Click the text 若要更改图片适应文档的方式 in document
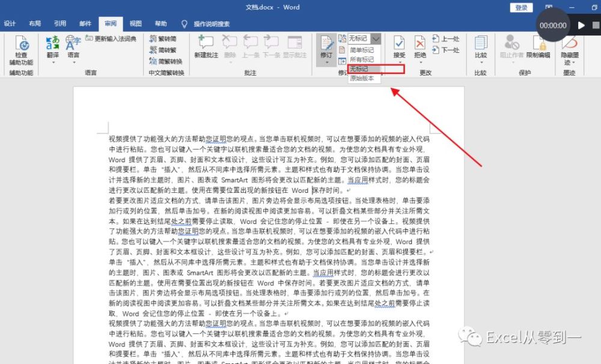This screenshot has width=601, height=364. [154, 201]
